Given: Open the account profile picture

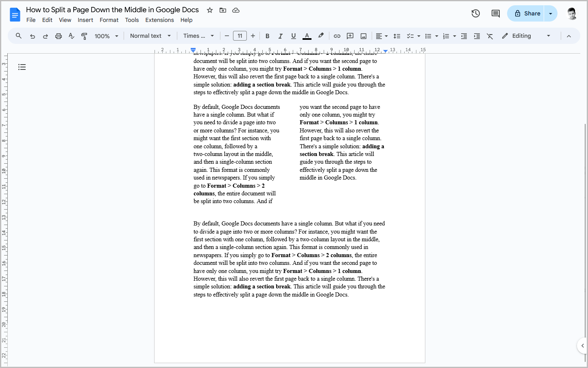Looking at the screenshot, I should coord(572,13).
